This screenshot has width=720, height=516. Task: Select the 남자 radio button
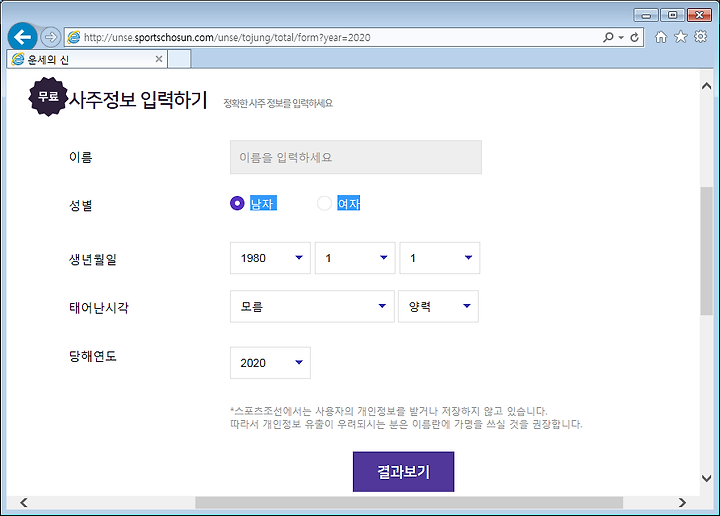[237, 203]
